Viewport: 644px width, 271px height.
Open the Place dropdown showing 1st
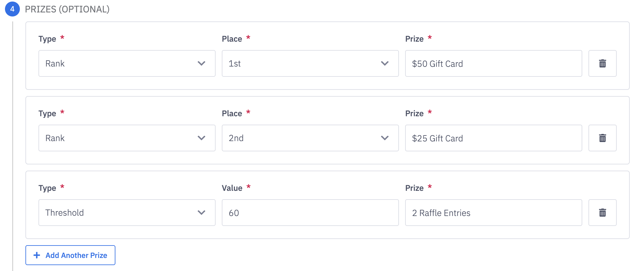(x=310, y=63)
